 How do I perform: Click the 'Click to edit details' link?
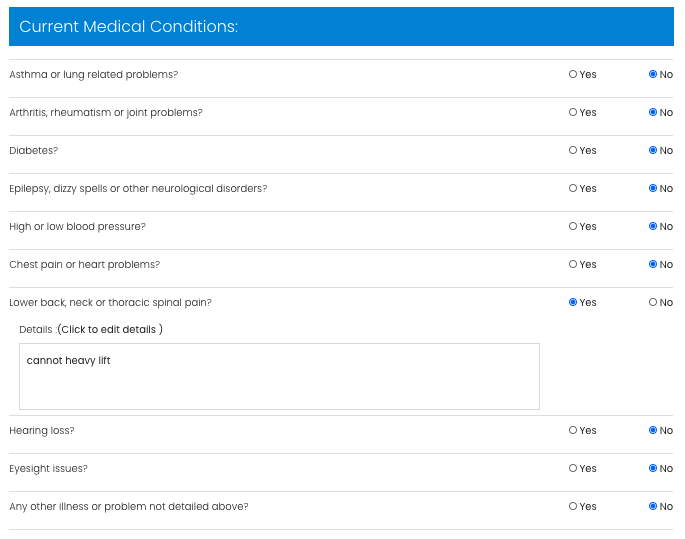110,329
